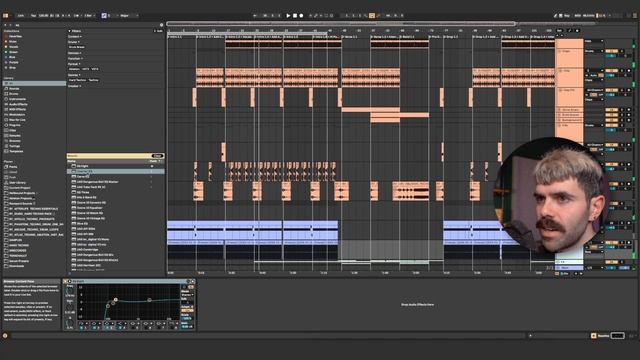The width and height of the screenshot is (640, 360).
Task: Toggle EQ Eight filter band 4
Action: point(120,328)
